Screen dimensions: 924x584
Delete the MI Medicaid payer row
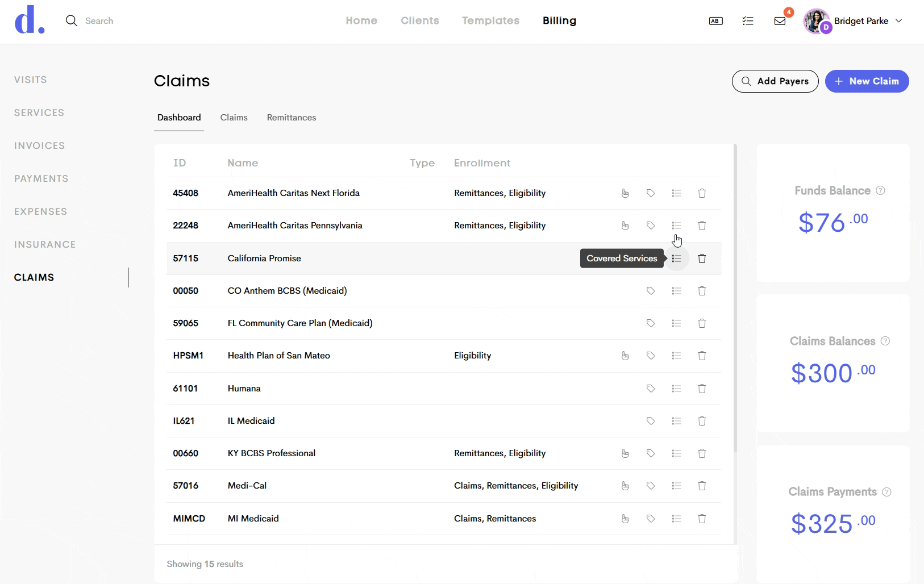(x=702, y=519)
